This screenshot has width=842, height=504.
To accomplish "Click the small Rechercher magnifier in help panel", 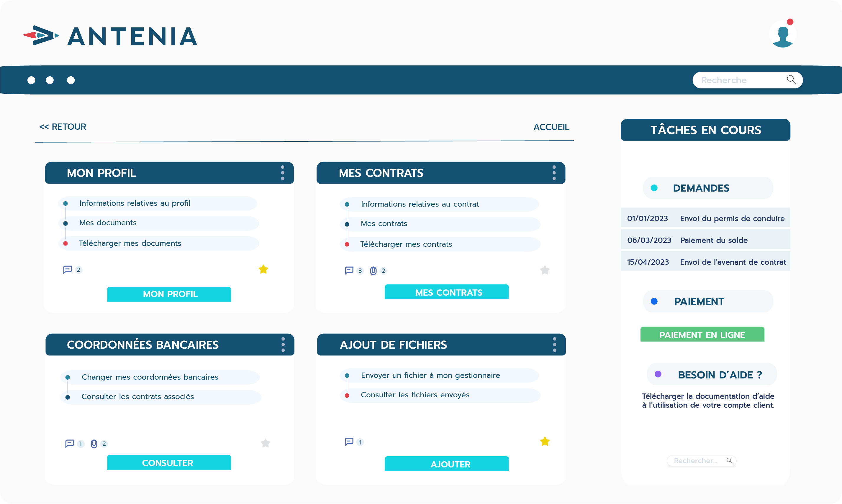I will point(729,460).
